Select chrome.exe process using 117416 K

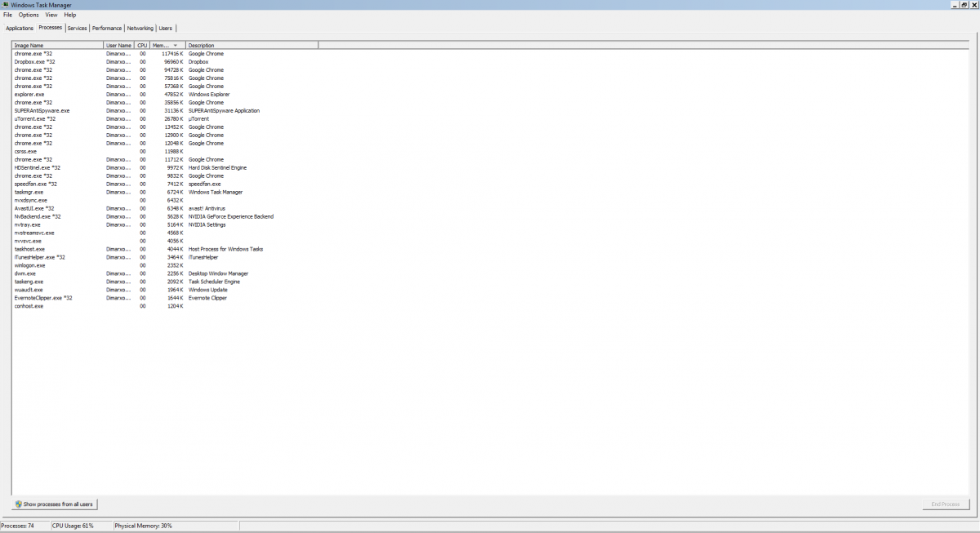coord(165,54)
